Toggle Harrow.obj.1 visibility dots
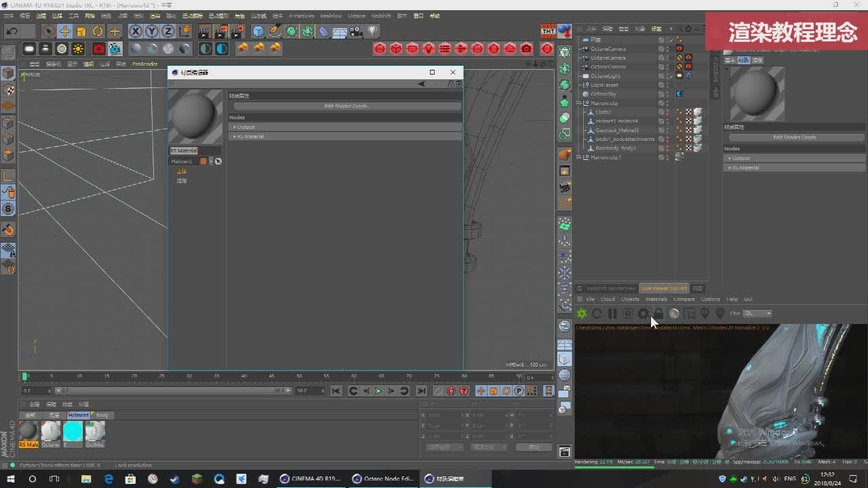The image size is (868, 488). coord(668,157)
